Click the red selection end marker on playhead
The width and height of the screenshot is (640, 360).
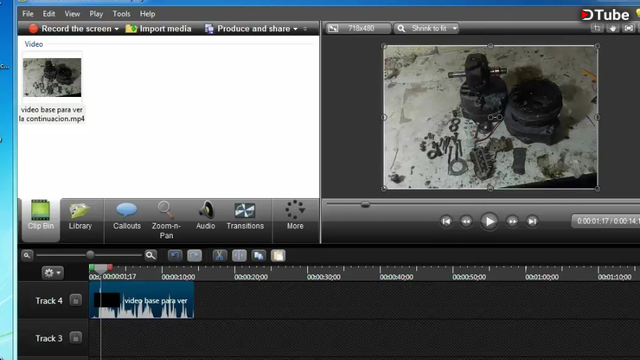110,267
